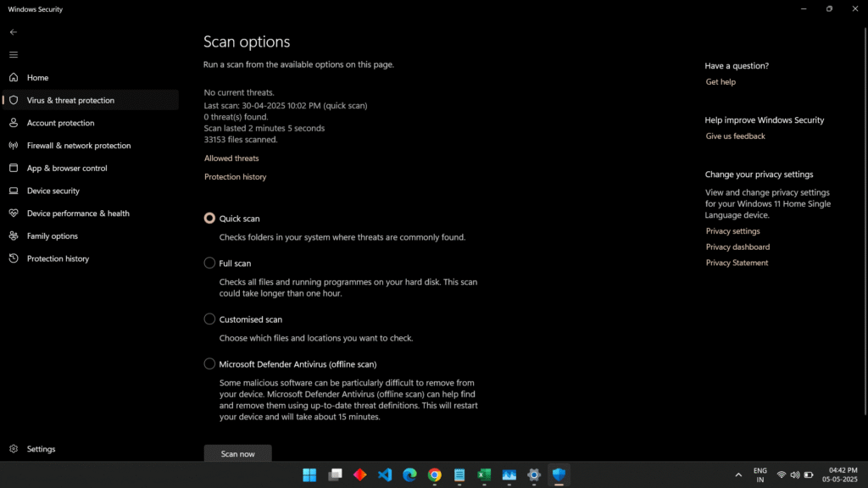The height and width of the screenshot is (488, 868).
Task: Select Microsoft Defender Antivirus offline scan option
Action: point(209,363)
